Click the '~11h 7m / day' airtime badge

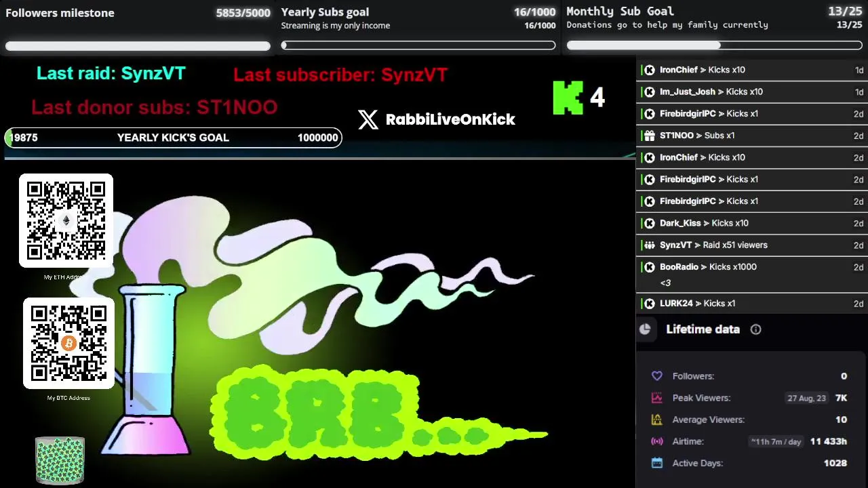pyautogui.click(x=776, y=441)
